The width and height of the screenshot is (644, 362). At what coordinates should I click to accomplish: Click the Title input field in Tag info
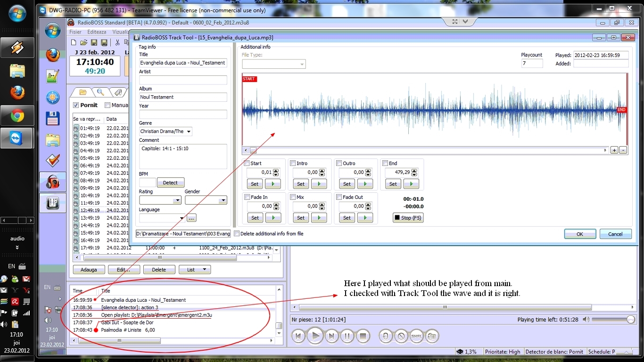(183, 63)
